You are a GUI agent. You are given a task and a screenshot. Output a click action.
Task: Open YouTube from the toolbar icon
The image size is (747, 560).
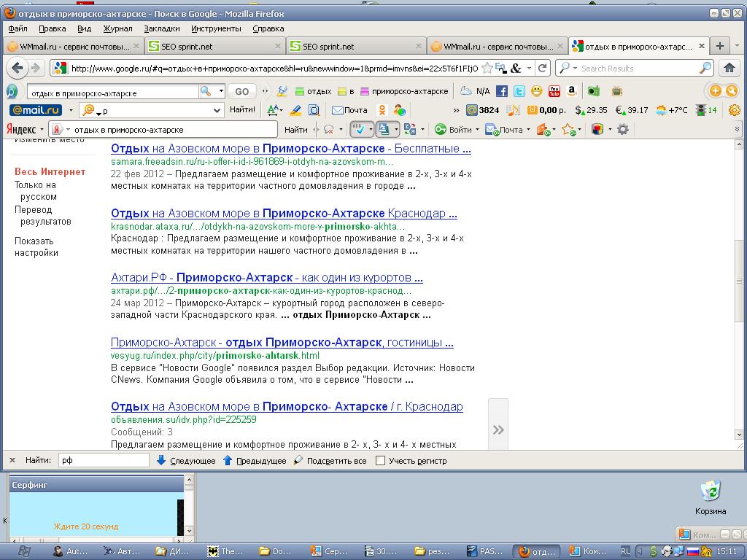(554, 91)
